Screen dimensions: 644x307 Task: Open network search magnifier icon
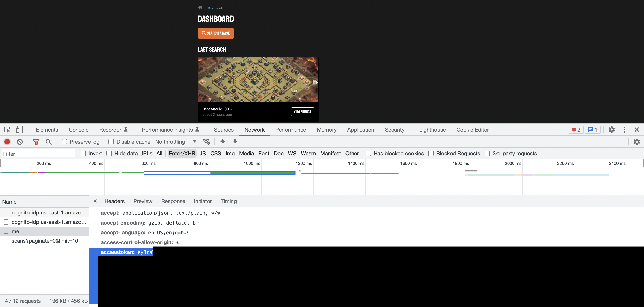(x=49, y=142)
